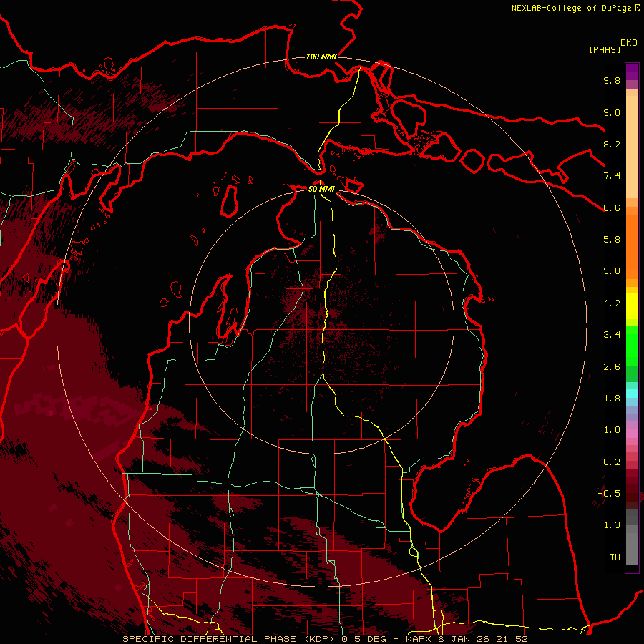
Task: Click the 0.2 value on the color scale
Action: (612, 462)
